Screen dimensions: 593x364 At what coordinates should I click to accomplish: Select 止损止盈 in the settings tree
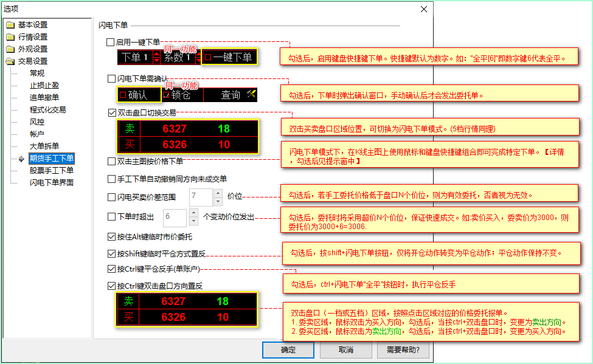tap(44, 86)
